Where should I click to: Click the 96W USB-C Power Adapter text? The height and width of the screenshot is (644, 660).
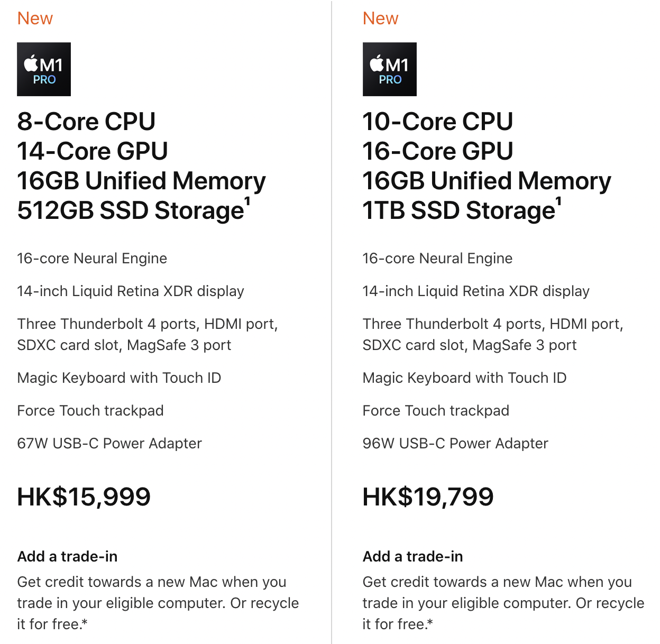pyautogui.click(x=455, y=443)
